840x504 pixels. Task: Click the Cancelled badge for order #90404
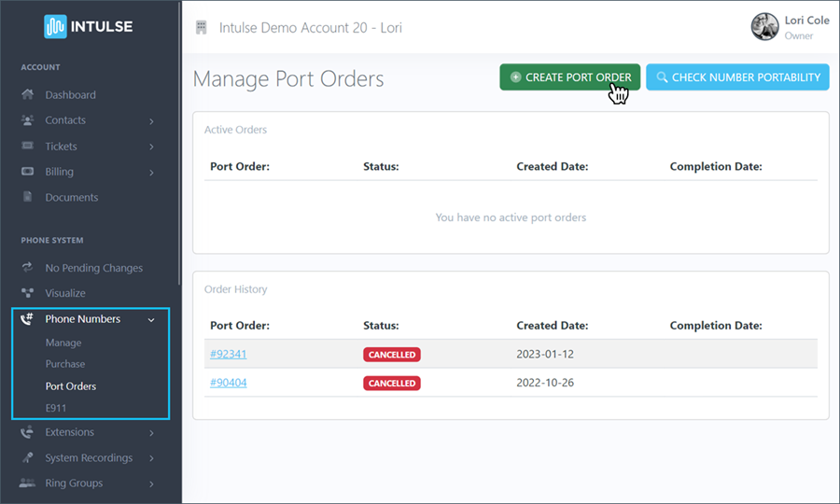[x=392, y=383]
